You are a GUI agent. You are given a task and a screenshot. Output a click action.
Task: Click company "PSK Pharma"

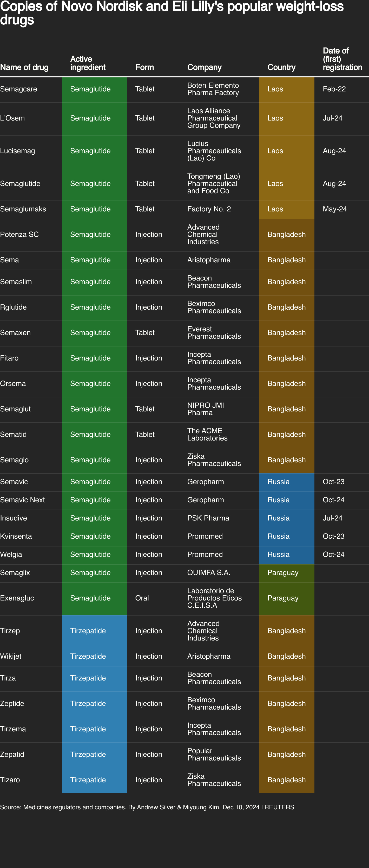click(x=208, y=518)
